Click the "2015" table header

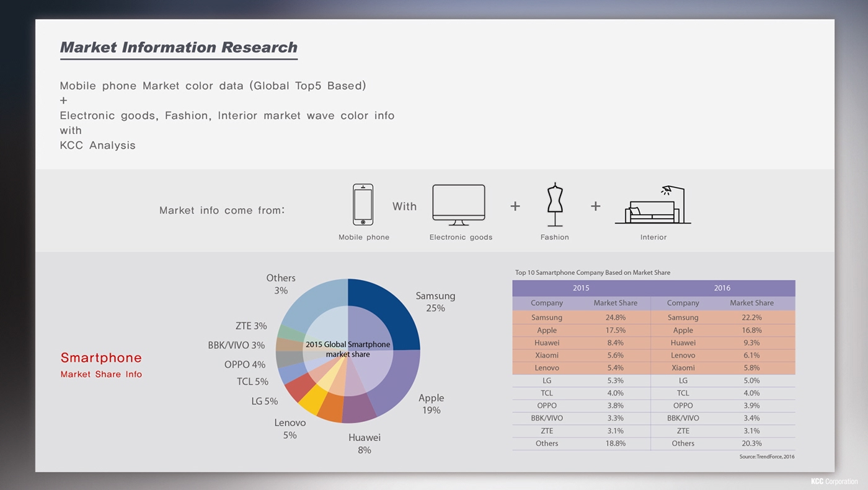click(581, 288)
